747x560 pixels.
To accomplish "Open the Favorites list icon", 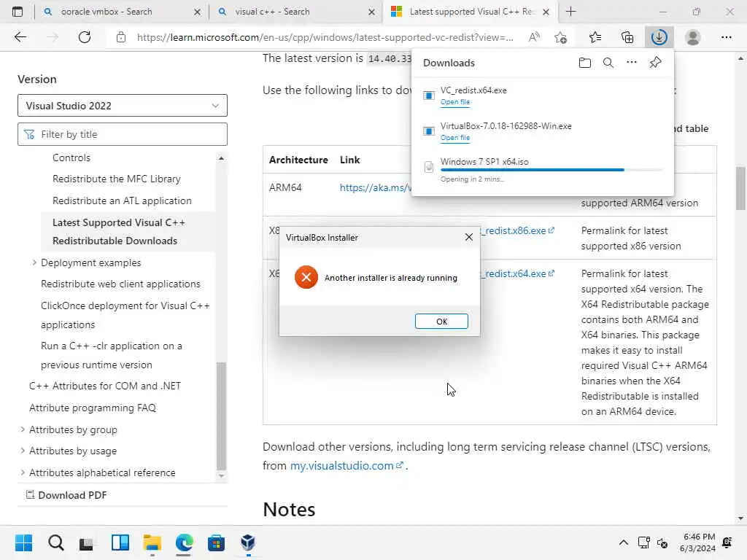I will (595, 37).
